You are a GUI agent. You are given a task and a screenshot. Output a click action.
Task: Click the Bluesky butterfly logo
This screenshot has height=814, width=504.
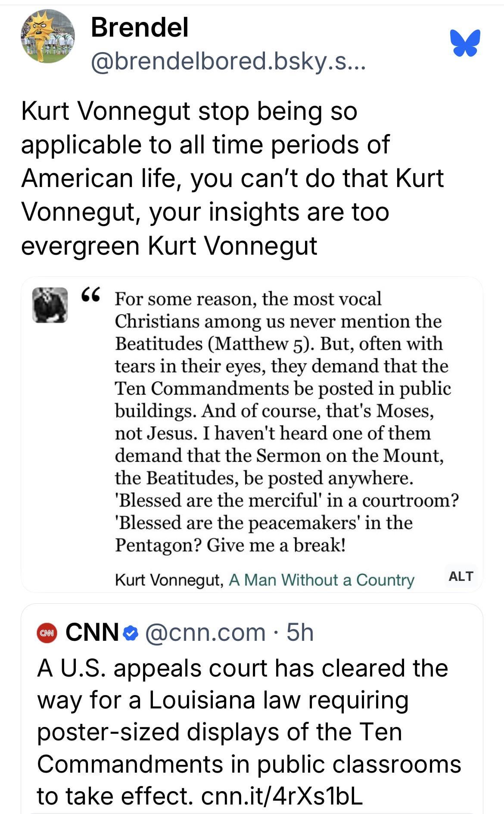coord(465,42)
